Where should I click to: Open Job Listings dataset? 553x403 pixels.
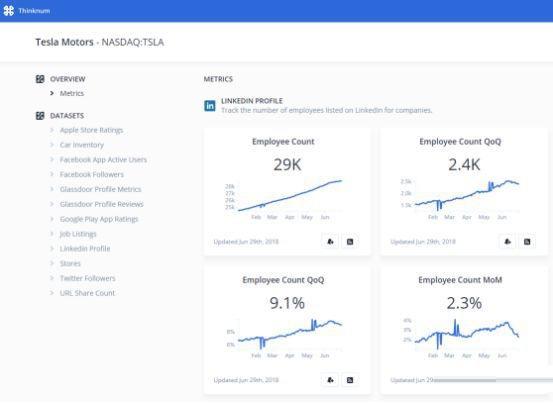click(x=78, y=234)
